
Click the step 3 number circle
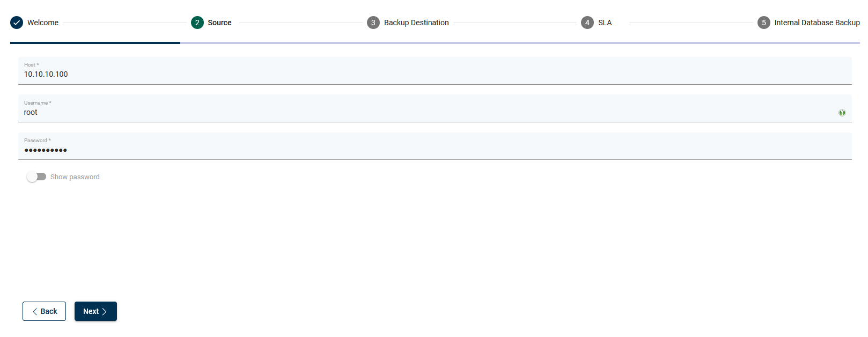(x=373, y=23)
